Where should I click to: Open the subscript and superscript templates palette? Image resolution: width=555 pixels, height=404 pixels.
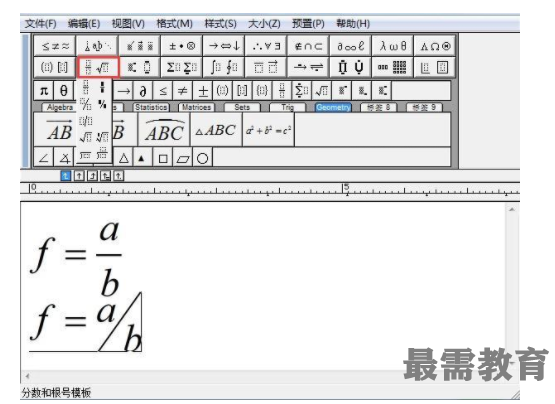tap(139, 67)
